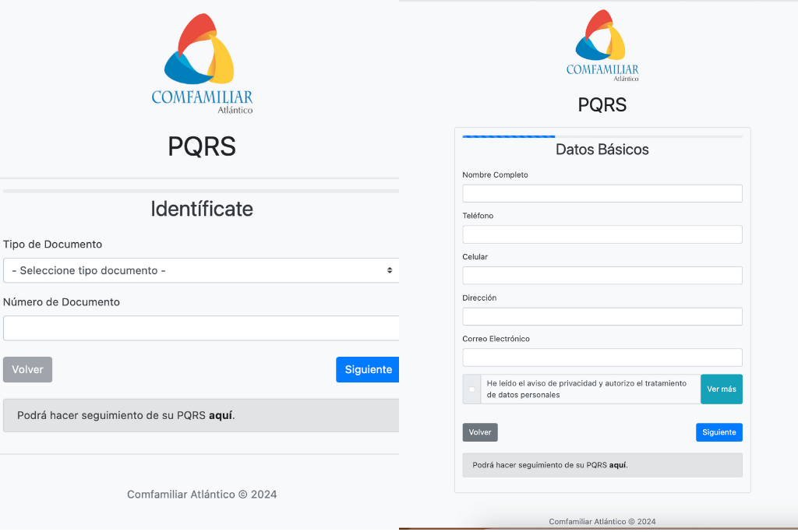Click the blue progress bar above Datos Básicos
798x532 pixels.
(x=508, y=136)
